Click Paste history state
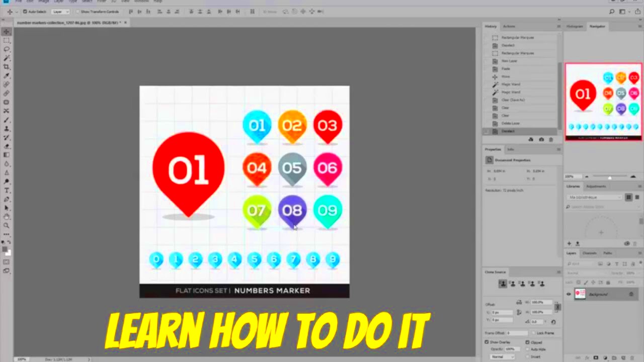 [x=506, y=68]
